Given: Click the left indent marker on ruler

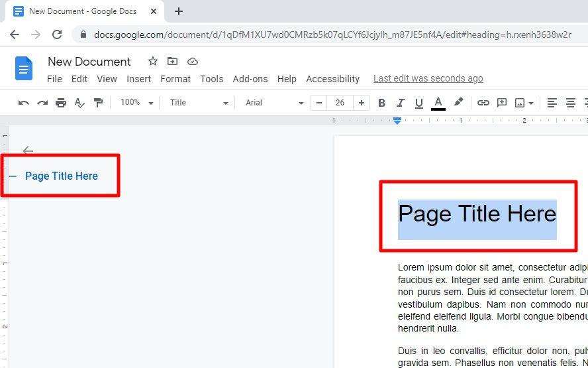Looking at the screenshot, I should (397, 121).
